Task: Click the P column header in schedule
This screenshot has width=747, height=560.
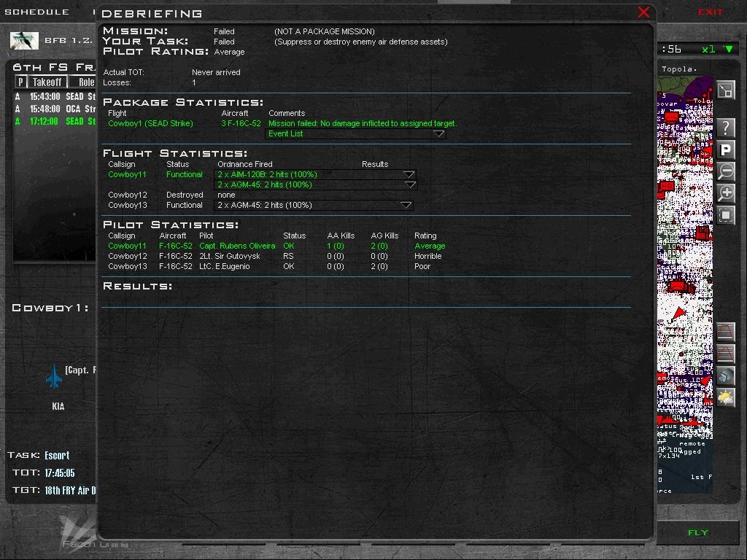Action: [x=20, y=82]
